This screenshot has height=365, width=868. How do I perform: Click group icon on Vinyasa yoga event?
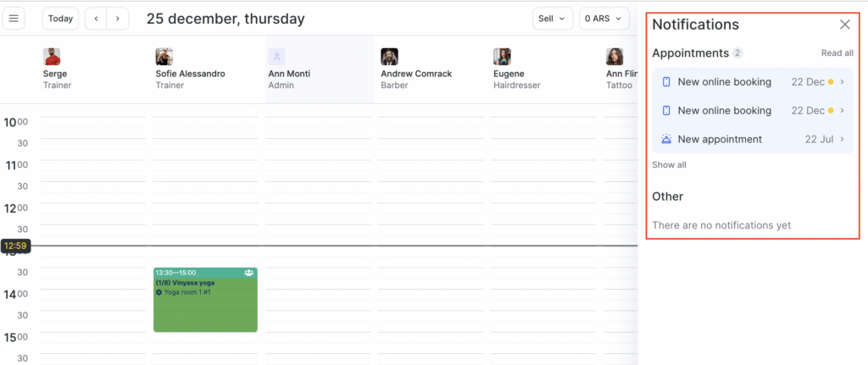point(248,273)
